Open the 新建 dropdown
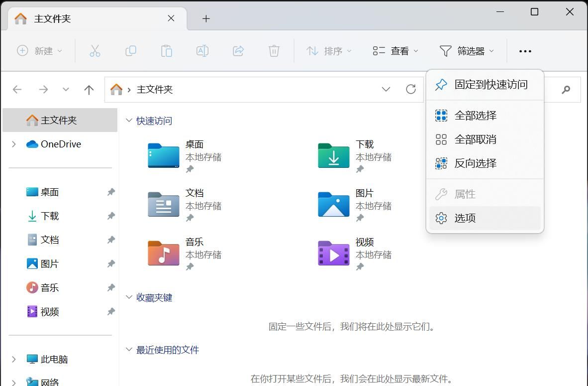 tap(40, 51)
